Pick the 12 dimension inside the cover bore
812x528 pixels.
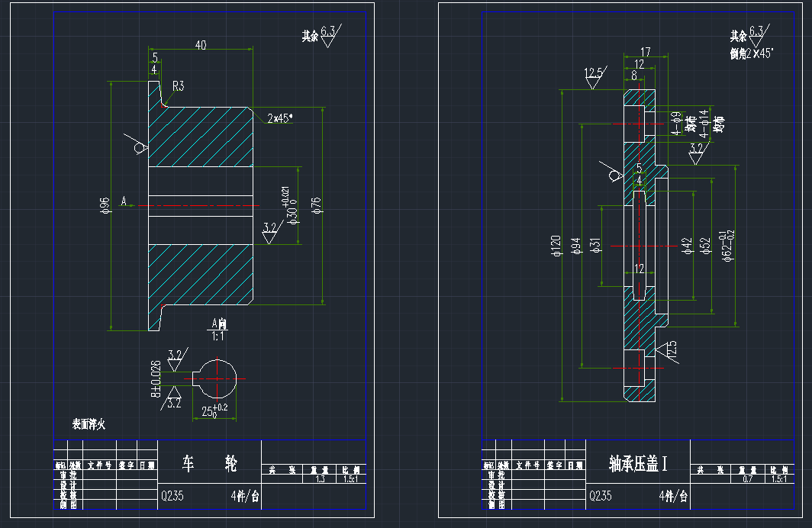click(639, 269)
